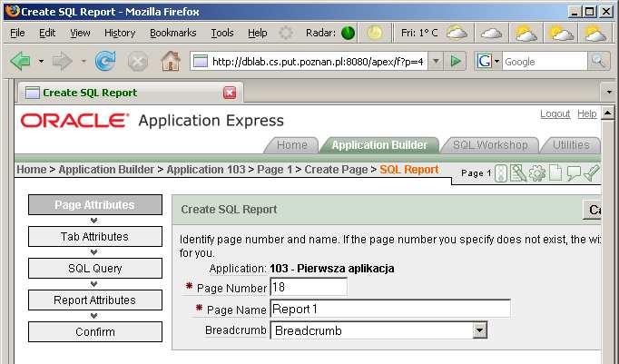Click the green Go play arrow
This screenshot has height=364, width=619.
456,61
